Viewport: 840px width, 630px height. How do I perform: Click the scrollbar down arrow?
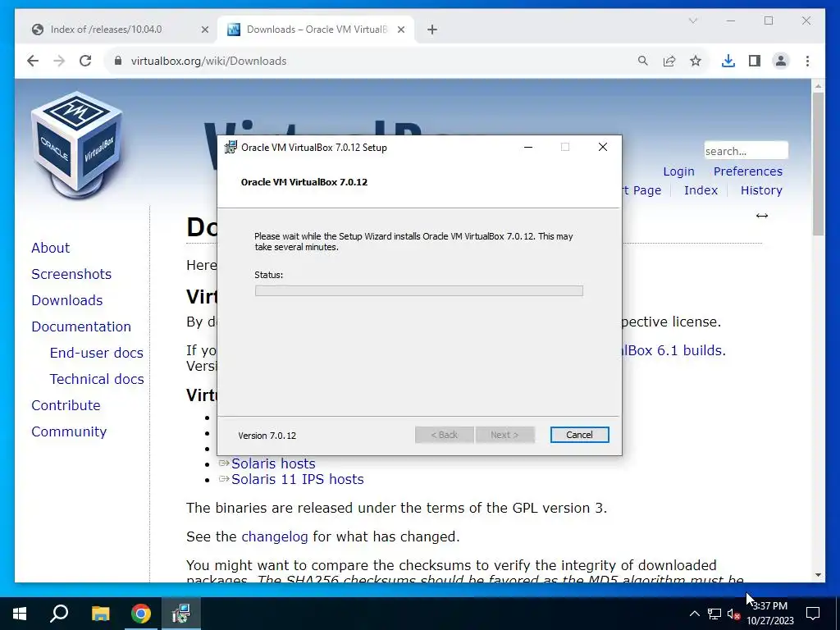(x=818, y=575)
